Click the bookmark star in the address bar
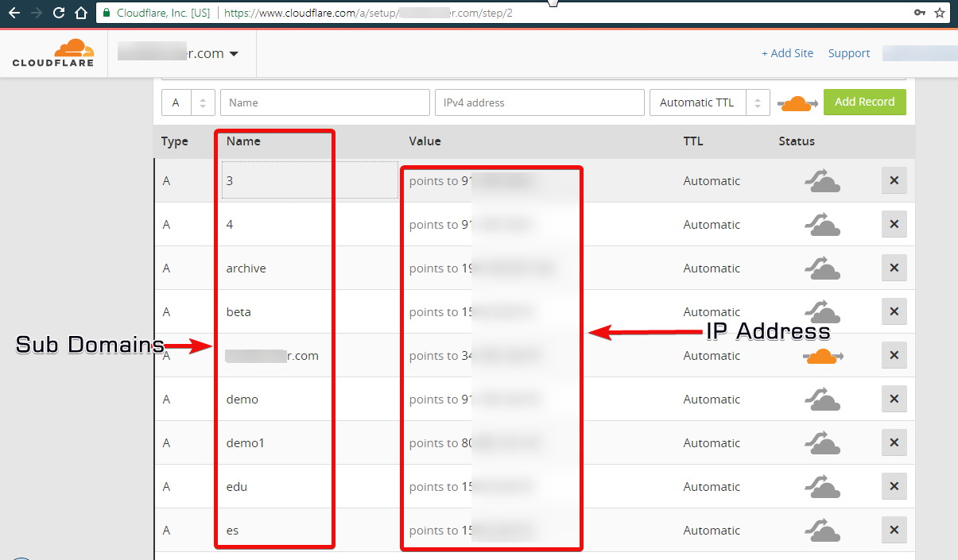 (x=940, y=13)
